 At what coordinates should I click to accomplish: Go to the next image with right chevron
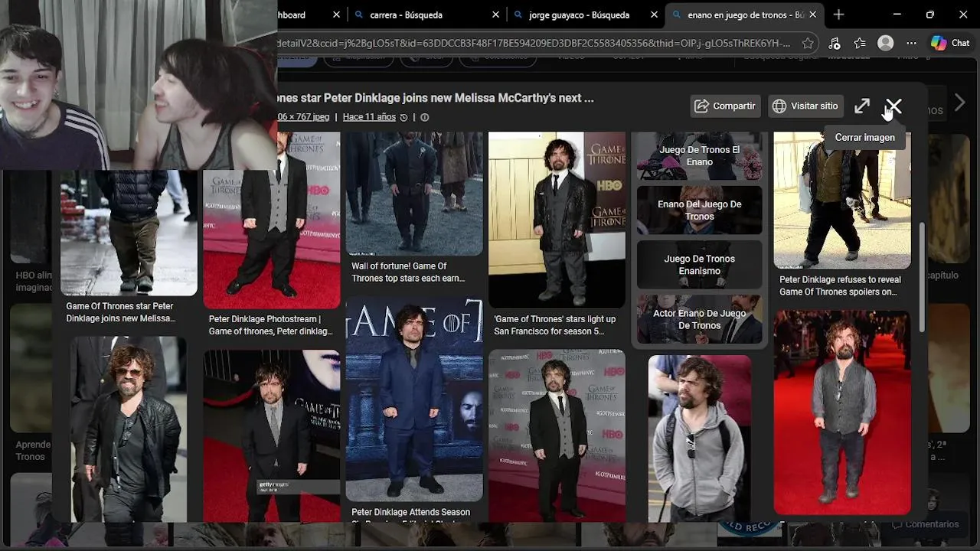click(x=961, y=102)
